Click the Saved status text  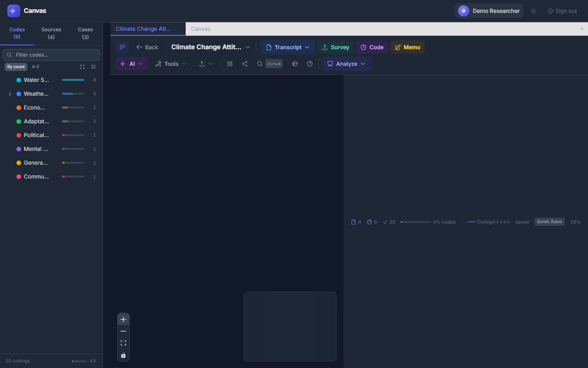click(x=522, y=222)
